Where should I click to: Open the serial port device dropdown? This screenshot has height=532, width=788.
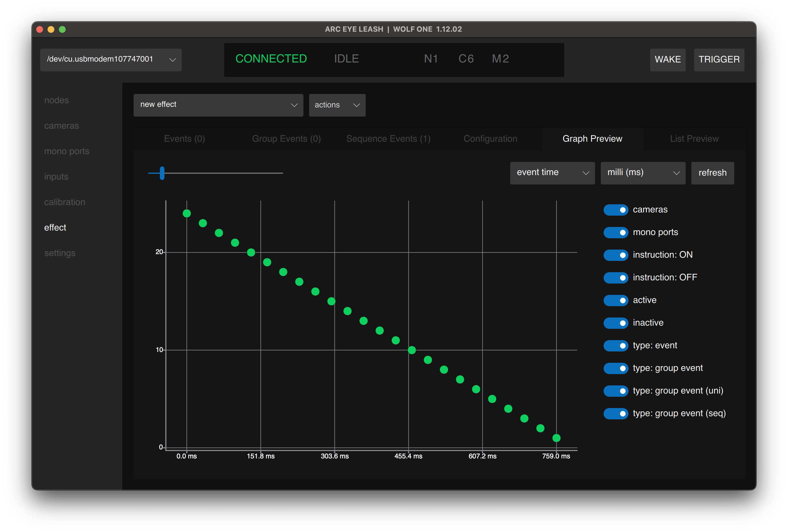(111, 60)
